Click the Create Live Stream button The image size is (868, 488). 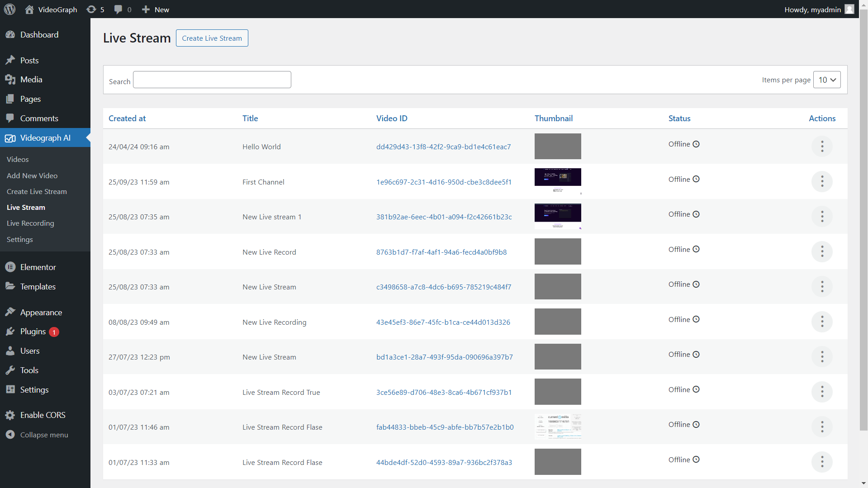pyautogui.click(x=212, y=38)
